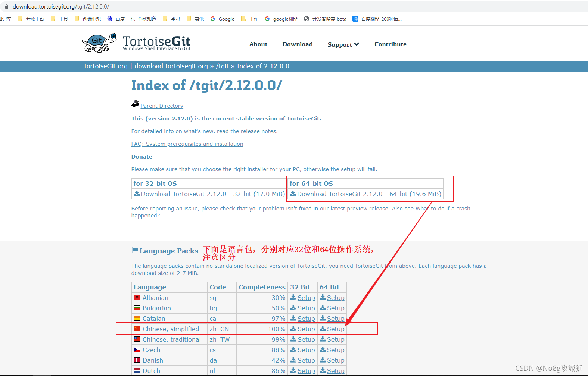Image resolution: width=588 pixels, height=376 pixels.
Task: Open the 工具 bookmark folder
Action: pyautogui.click(x=59, y=19)
